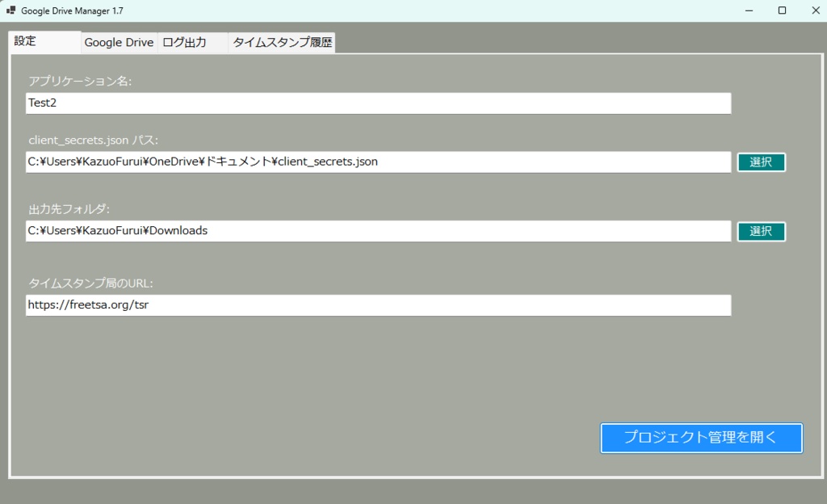827x504 pixels.
Task: Maximize the Google Drive Manager window
Action: [782, 10]
